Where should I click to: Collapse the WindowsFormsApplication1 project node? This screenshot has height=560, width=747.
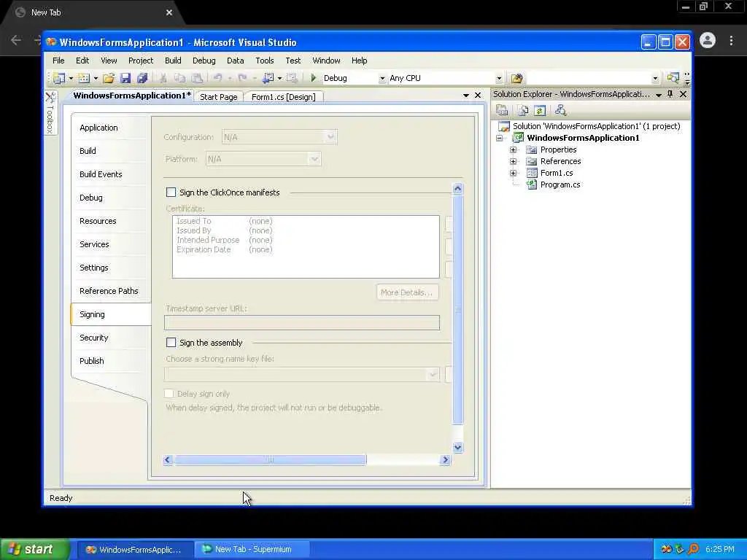point(499,138)
